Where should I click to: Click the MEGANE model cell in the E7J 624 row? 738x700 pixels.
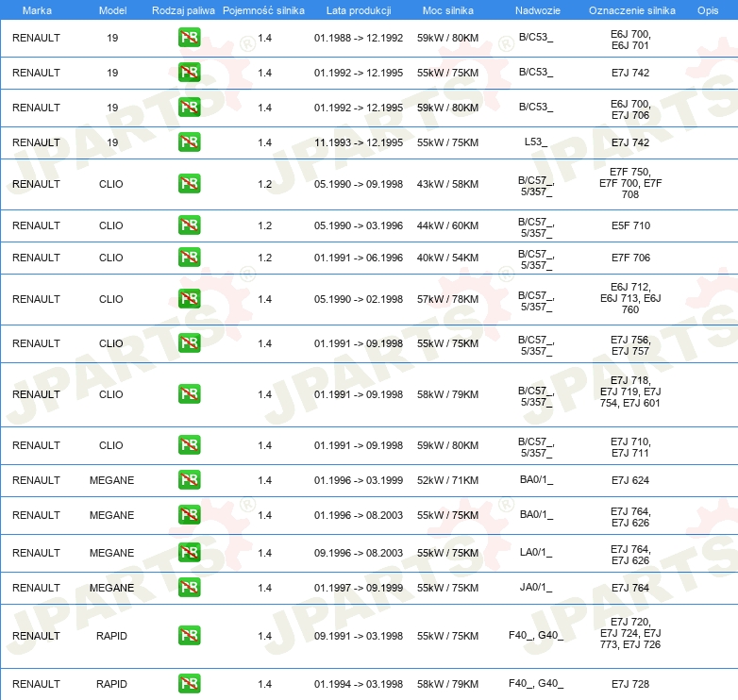pos(111,480)
